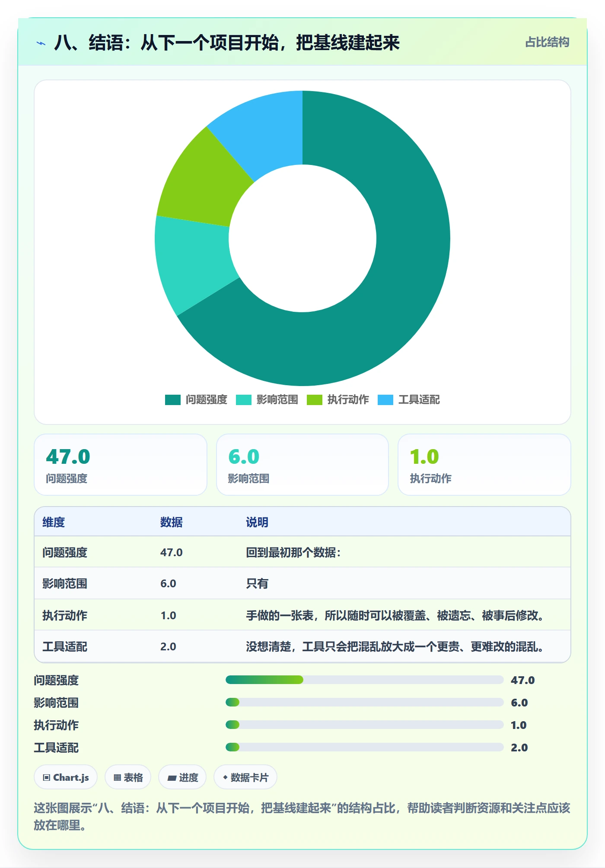
Task: Select the 1.0 执行动作 data card
Action: tap(484, 465)
